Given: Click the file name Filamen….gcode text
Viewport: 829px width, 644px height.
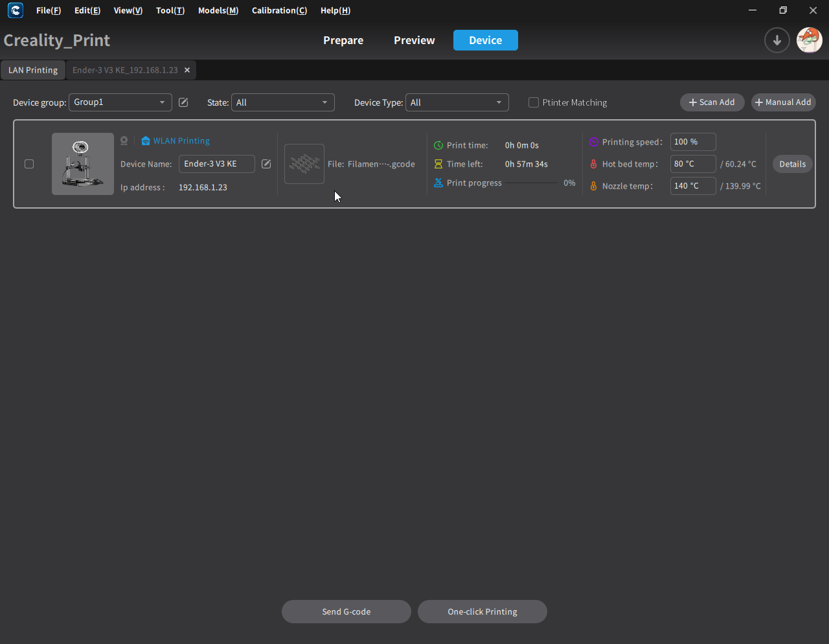Looking at the screenshot, I should (x=381, y=164).
